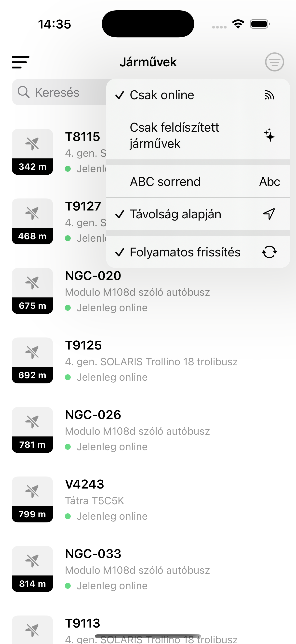Click the 799 m V4243 thumbnail
This screenshot has width=296, height=644.
32,499
